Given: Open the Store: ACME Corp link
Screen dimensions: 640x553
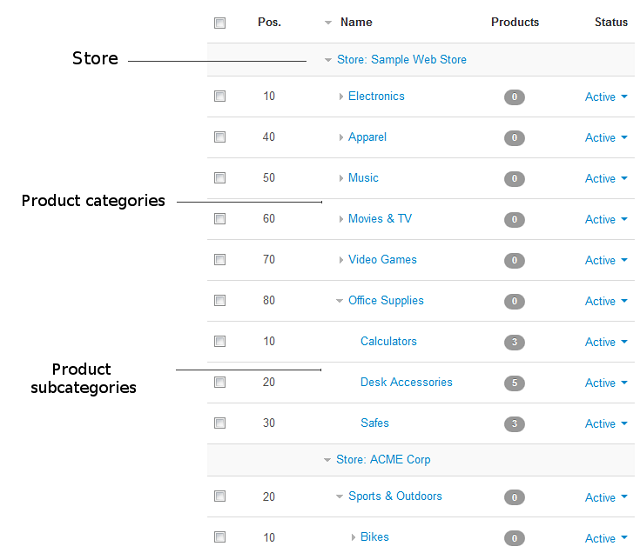Looking at the screenshot, I should pyautogui.click(x=383, y=460).
